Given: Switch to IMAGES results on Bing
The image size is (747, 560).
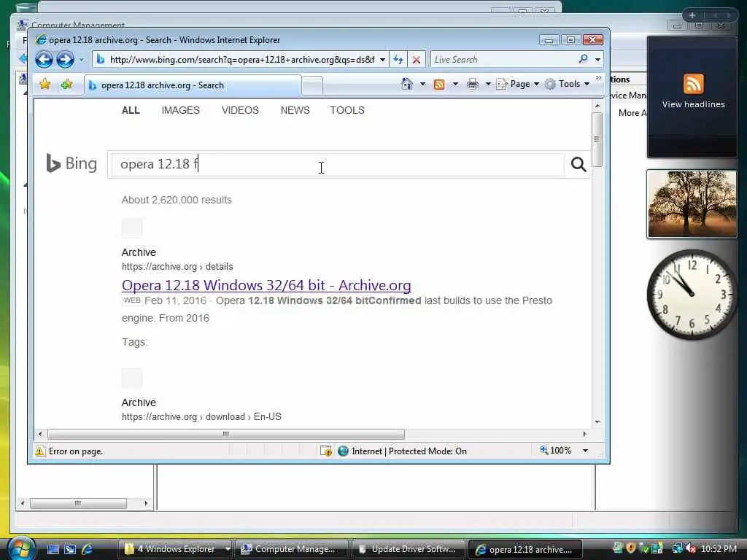Looking at the screenshot, I should [181, 111].
